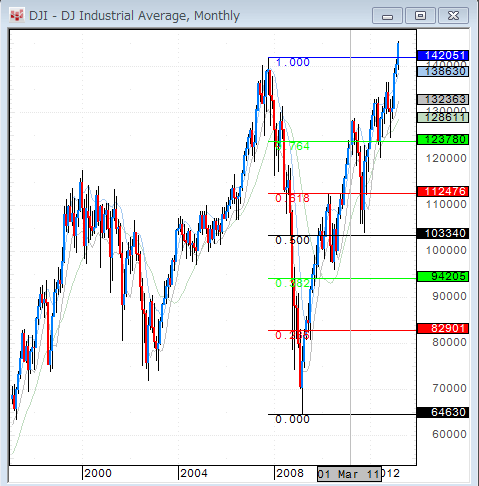Click the 90000 price axis value

coord(449,296)
